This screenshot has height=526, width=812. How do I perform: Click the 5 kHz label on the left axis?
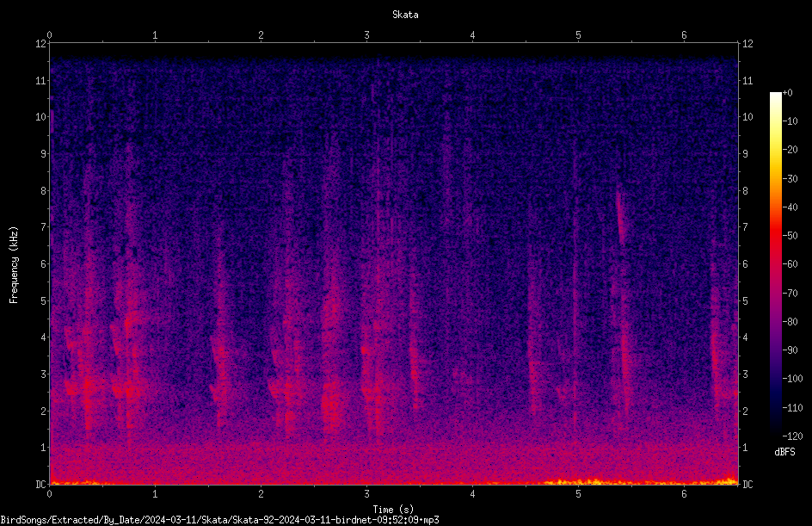tap(44, 300)
